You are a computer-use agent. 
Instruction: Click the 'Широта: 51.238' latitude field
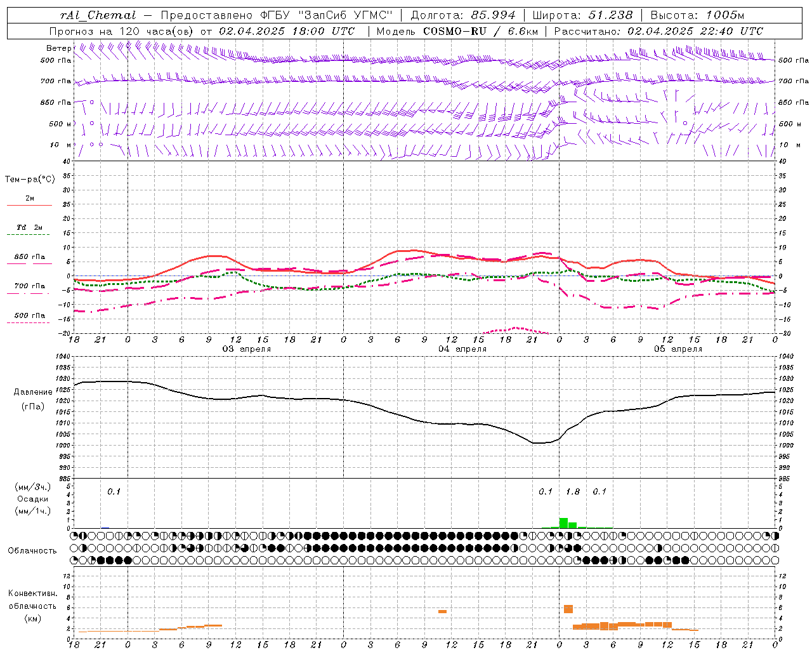click(582, 15)
